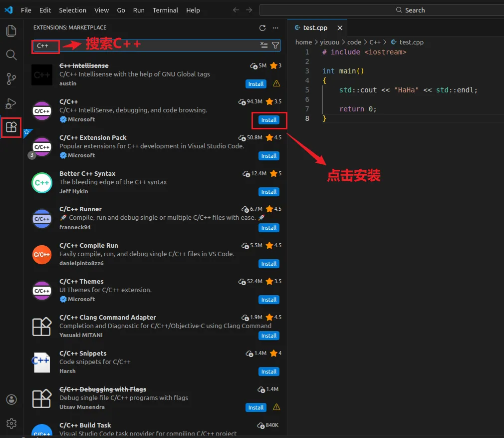Install C/C++ Compile Run
This screenshot has width=504, height=438.
[x=268, y=264]
